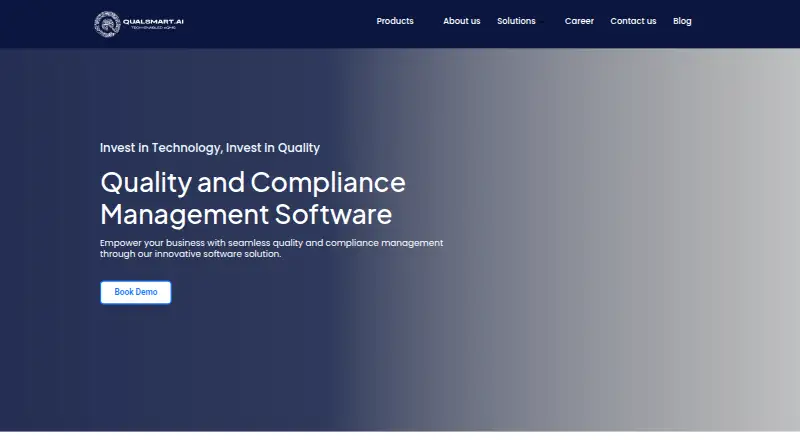Viewport: 800px width, 440px height.
Task: Click the Book Demo button
Action: pos(136,292)
